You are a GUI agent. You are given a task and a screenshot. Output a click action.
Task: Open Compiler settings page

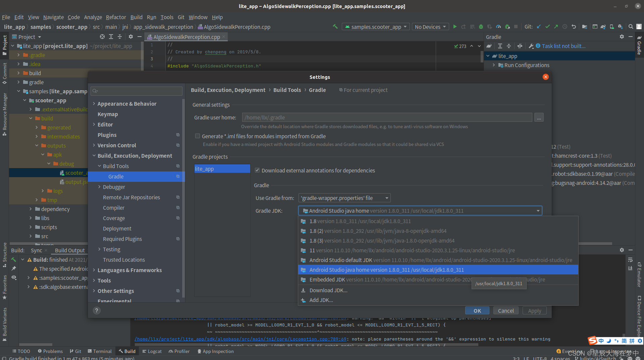pos(114,208)
